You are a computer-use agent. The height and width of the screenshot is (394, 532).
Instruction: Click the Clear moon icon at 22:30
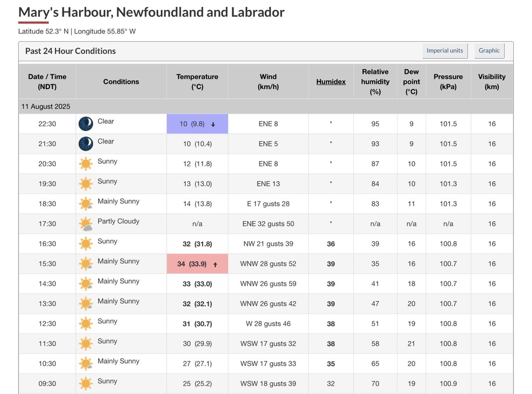coord(86,124)
